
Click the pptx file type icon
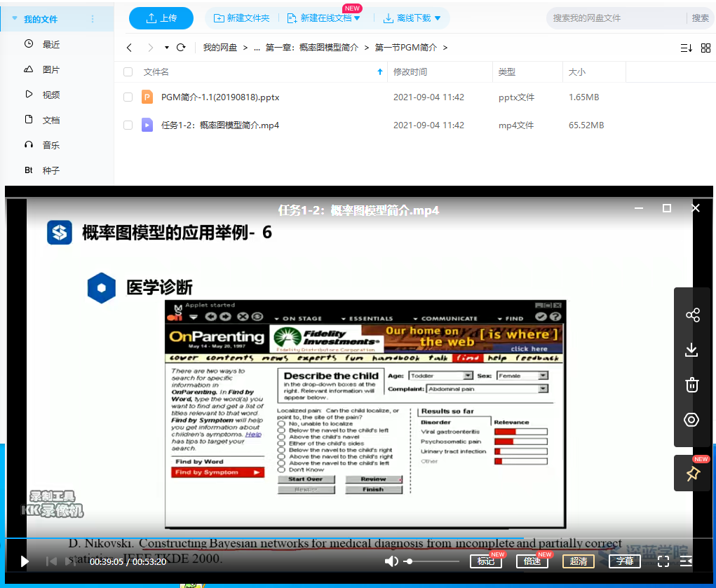pos(147,97)
